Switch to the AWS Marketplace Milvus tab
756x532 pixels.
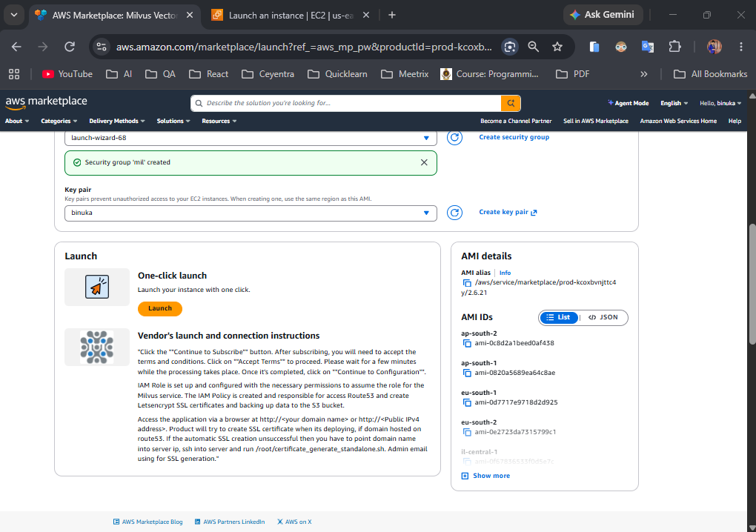tap(116, 16)
